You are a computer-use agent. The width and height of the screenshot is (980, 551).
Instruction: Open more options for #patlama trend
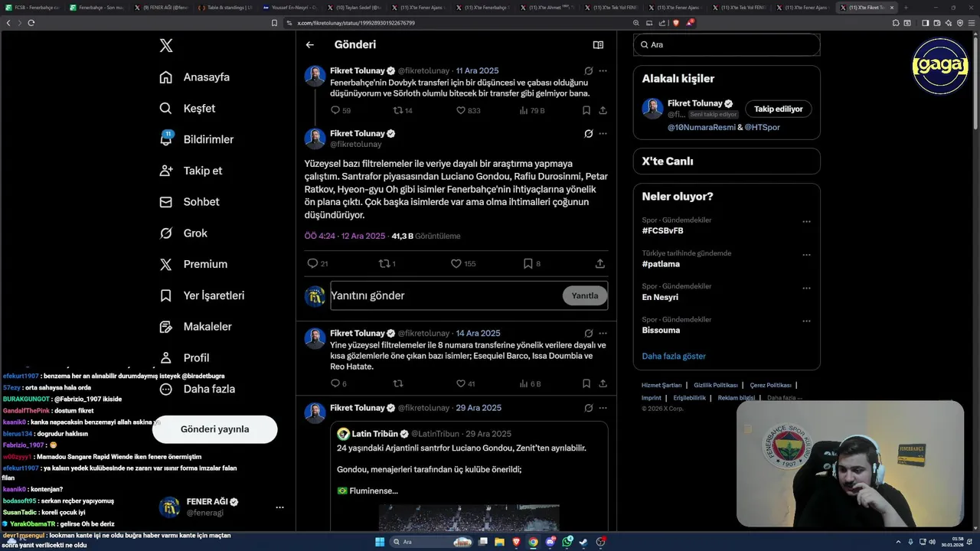coord(806,255)
